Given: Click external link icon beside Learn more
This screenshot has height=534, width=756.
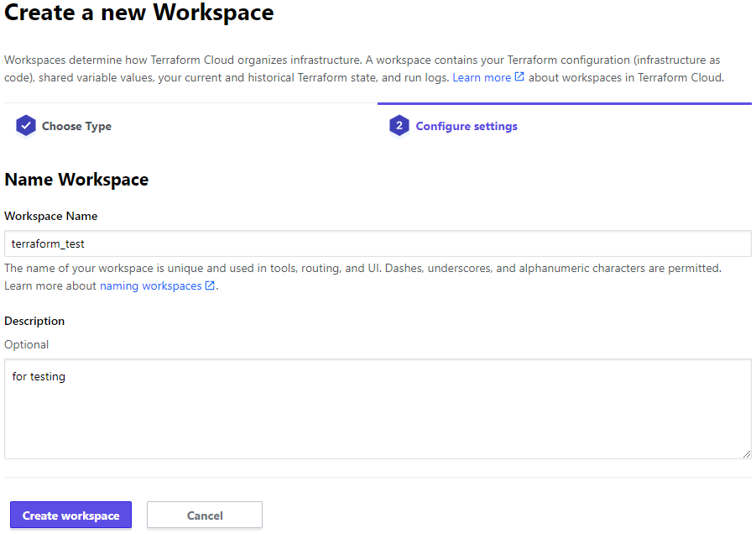Looking at the screenshot, I should (x=519, y=76).
